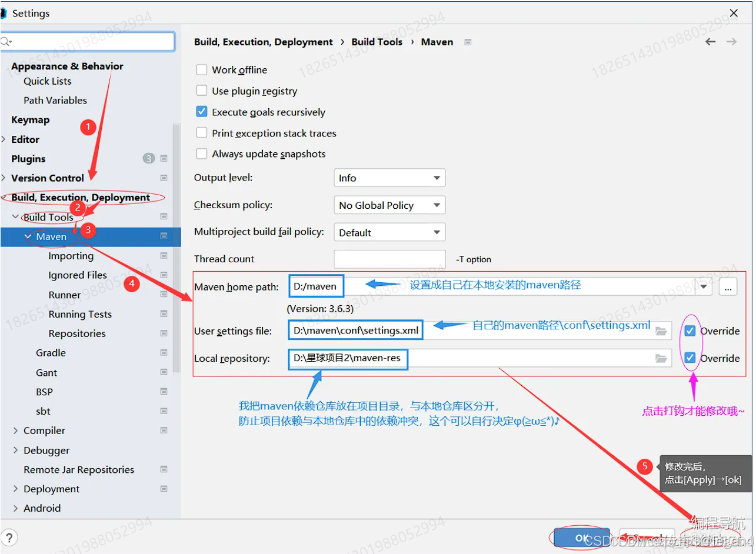Select Keymap in settings tree

click(x=30, y=119)
